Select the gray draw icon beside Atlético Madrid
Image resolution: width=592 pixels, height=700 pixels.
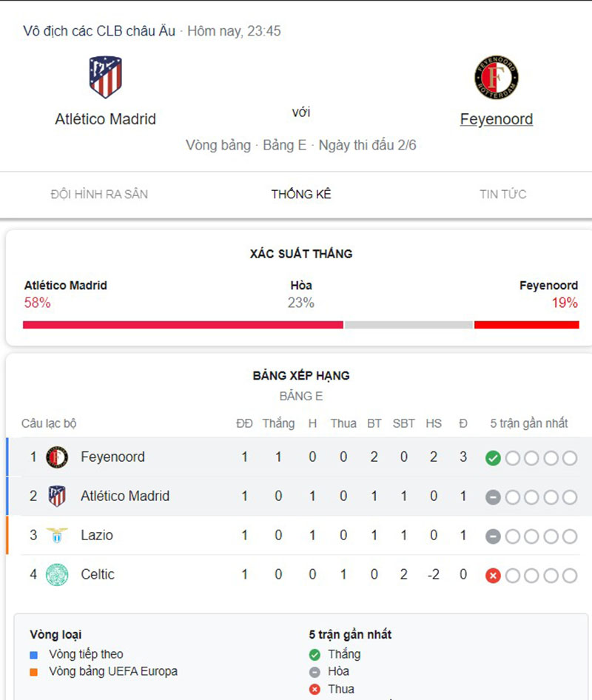click(x=494, y=496)
